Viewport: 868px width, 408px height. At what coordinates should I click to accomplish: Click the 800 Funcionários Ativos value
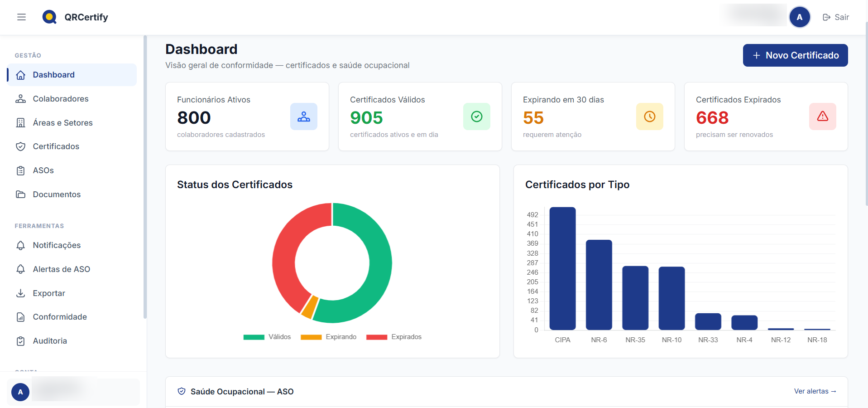(x=194, y=118)
